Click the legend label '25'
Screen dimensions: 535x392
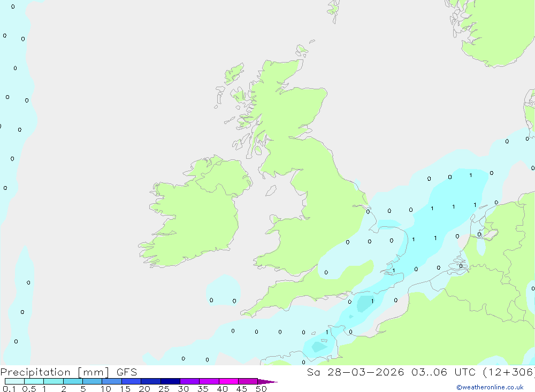coord(164,389)
